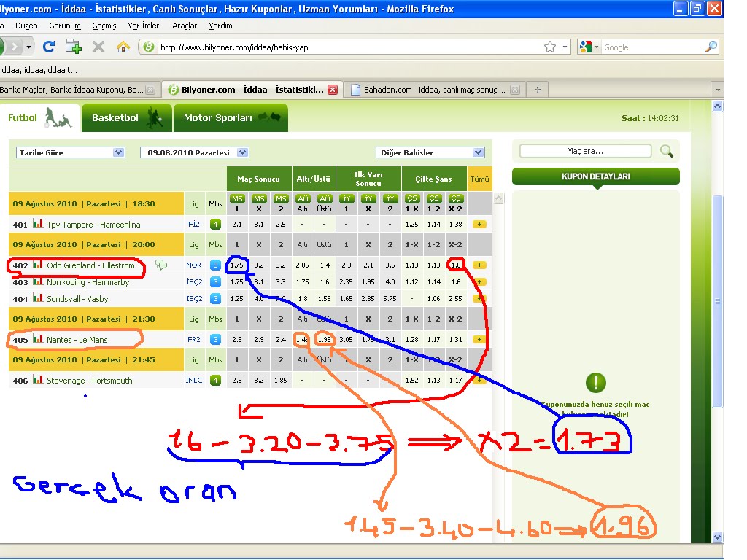
Task: Click the page scrollbar down arrow
Action: [x=718, y=537]
